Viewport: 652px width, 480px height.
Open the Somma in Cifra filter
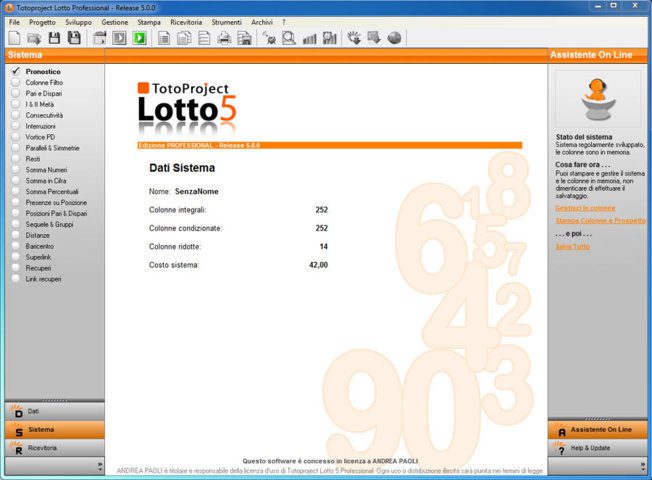pyautogui.click(x=46, y=181)
